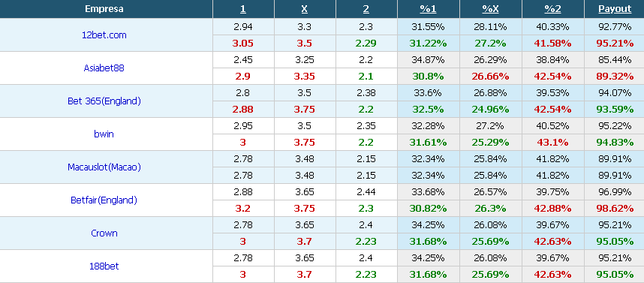The height and width of the screenshot is (283, 644).
Task: Sort by the 1 column header
Action: [x=242, y=9]
